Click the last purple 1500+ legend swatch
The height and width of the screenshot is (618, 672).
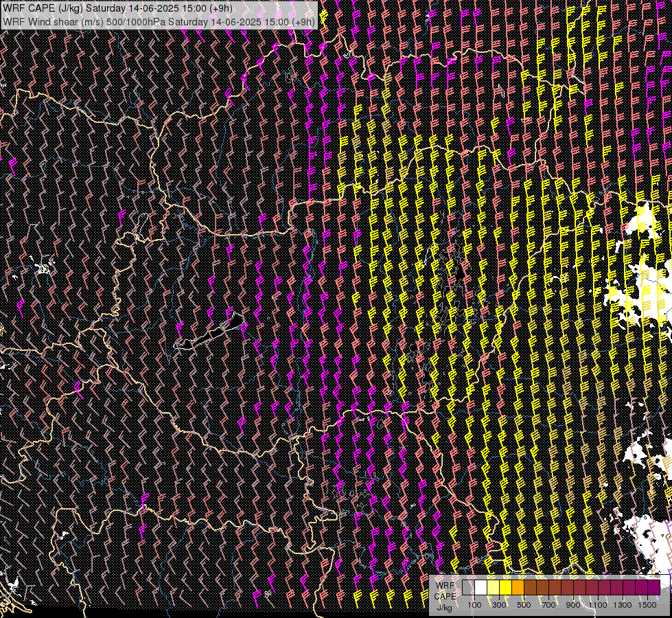pyautogui.click(x=653, y=587)
